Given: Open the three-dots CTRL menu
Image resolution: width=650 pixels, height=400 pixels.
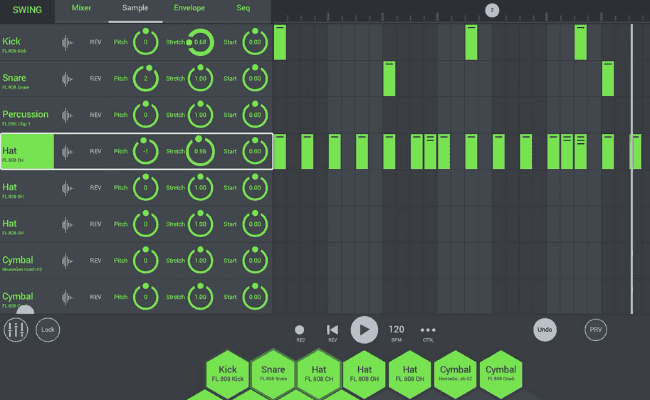Looking at the screenshot, I should point(428,330).
